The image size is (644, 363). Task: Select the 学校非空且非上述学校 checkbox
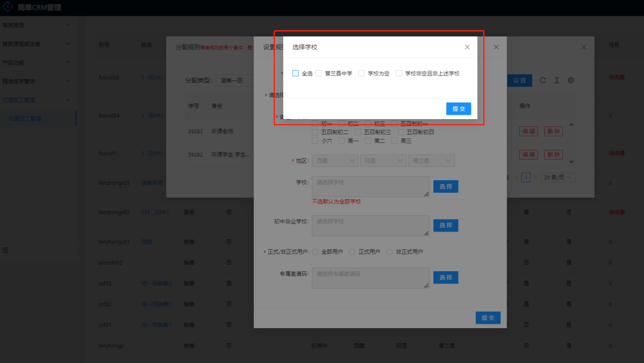[399, 73]
